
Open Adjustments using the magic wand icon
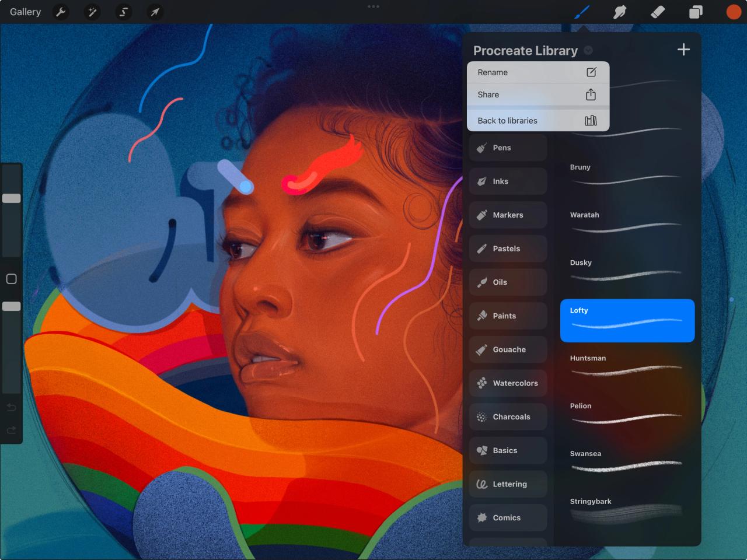[x=92, y=12]
